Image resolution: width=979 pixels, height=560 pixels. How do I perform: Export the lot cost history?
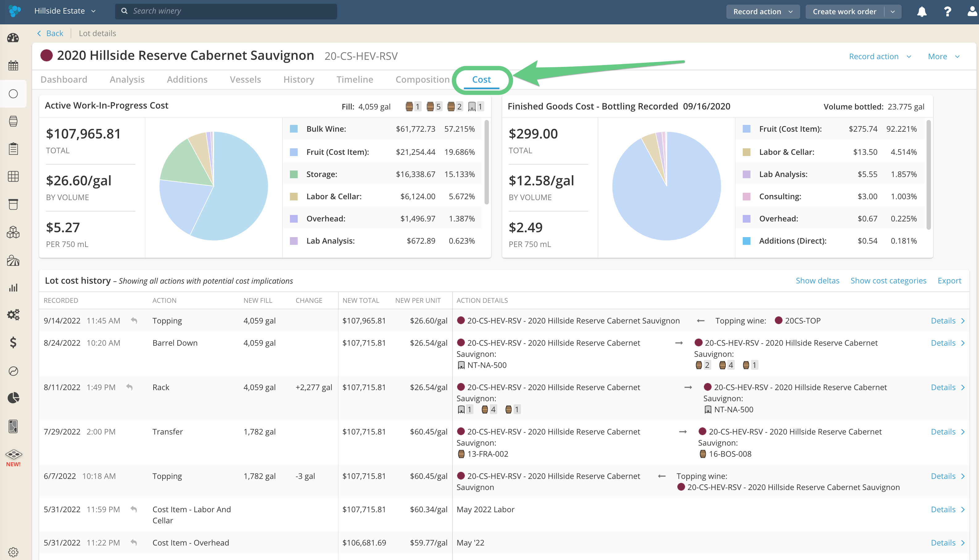(949, 280)
